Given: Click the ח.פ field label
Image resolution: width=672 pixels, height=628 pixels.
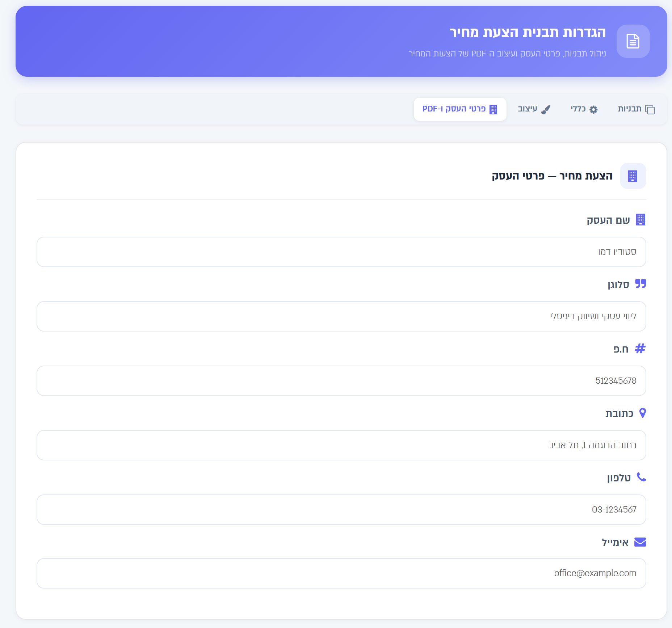Looking at the screenshot, I should pos(621,349).
